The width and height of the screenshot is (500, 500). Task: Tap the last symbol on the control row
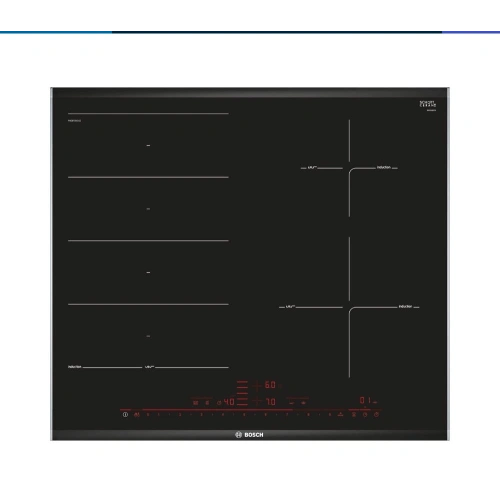point(377,415)
